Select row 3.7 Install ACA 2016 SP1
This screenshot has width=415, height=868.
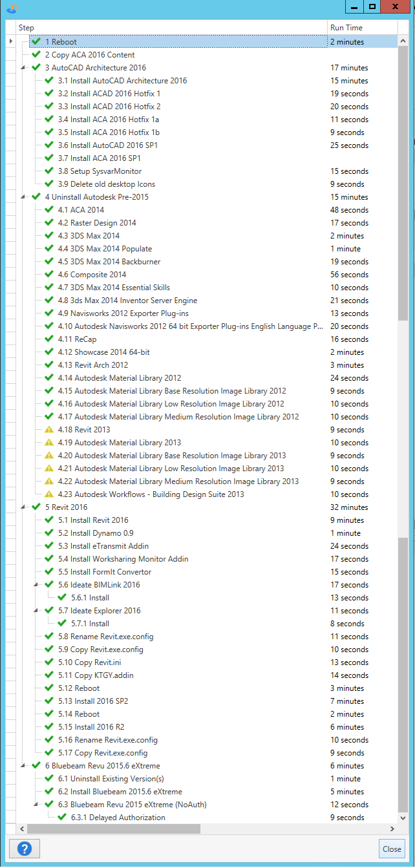207,158
